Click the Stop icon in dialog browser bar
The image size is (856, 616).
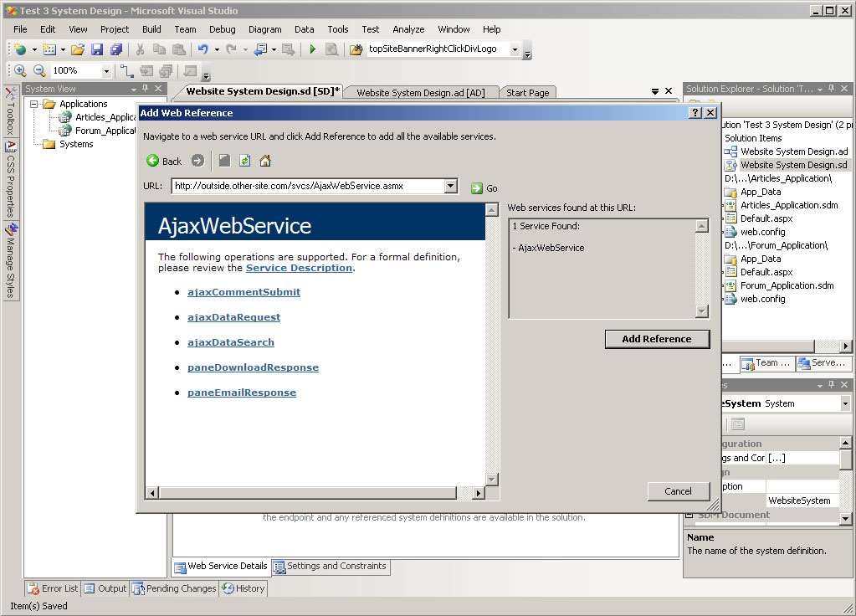[x=224, y=161]
